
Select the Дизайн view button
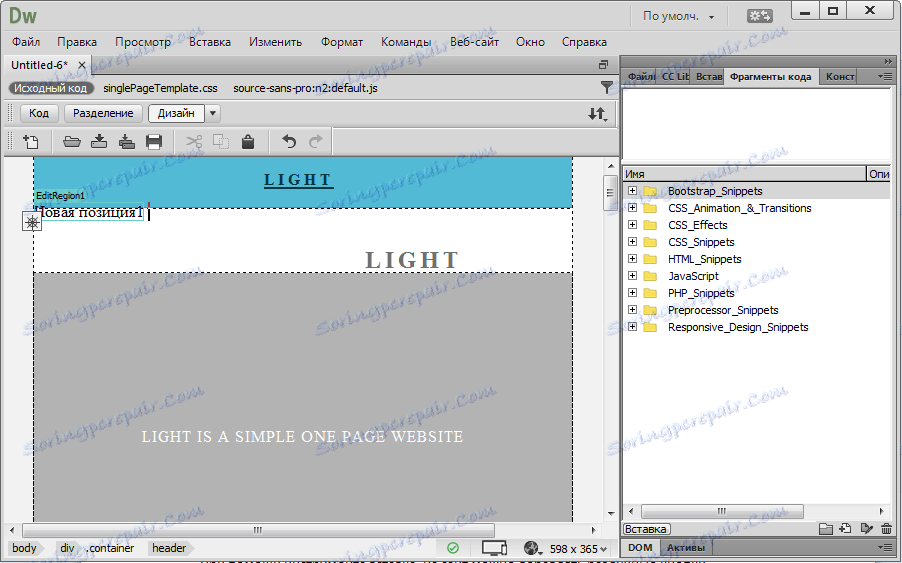coord(176,113)
